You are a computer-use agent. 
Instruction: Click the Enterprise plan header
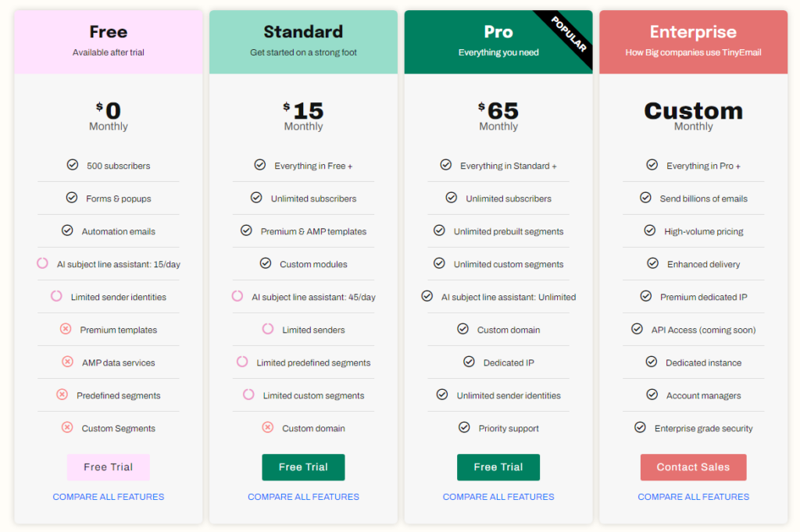[x=693, y=42]
